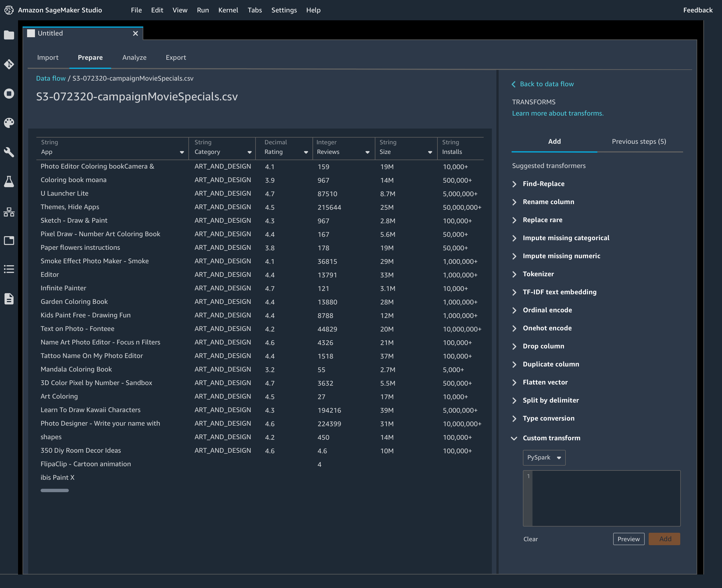Open the Kernel menu

(228, 10)
